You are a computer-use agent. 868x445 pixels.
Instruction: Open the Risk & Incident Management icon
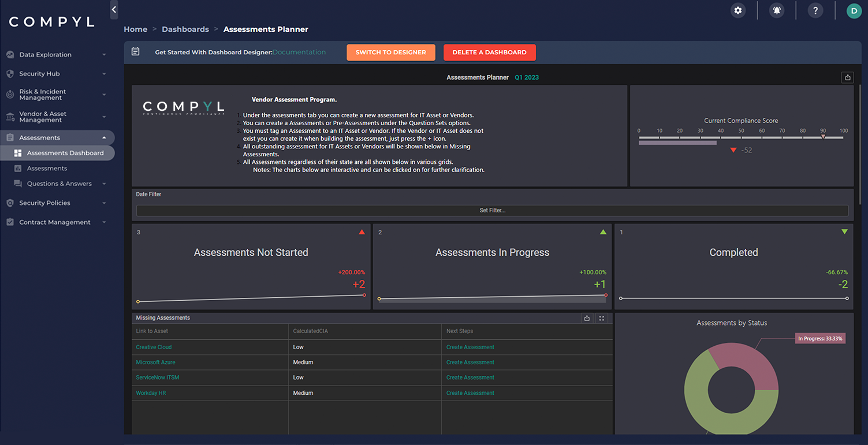10,94
